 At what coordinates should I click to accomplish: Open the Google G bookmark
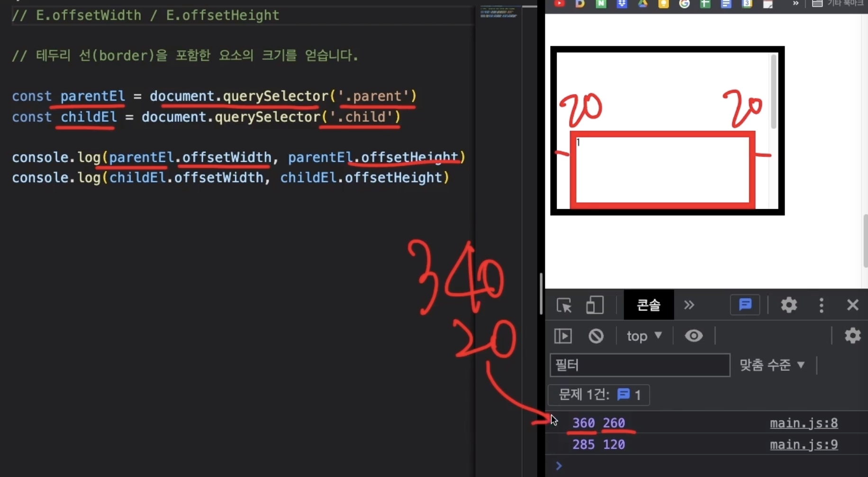pos(685,4)
